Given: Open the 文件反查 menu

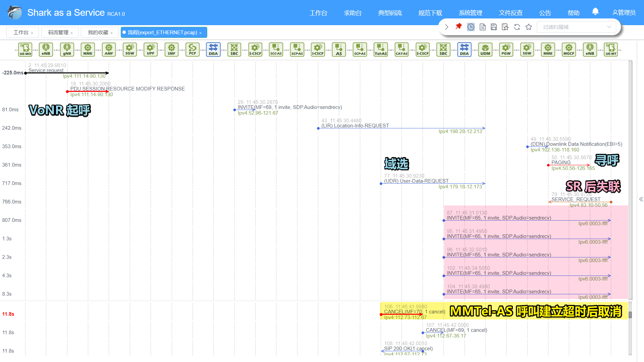Looking at the screenshot, I should 511,13.
